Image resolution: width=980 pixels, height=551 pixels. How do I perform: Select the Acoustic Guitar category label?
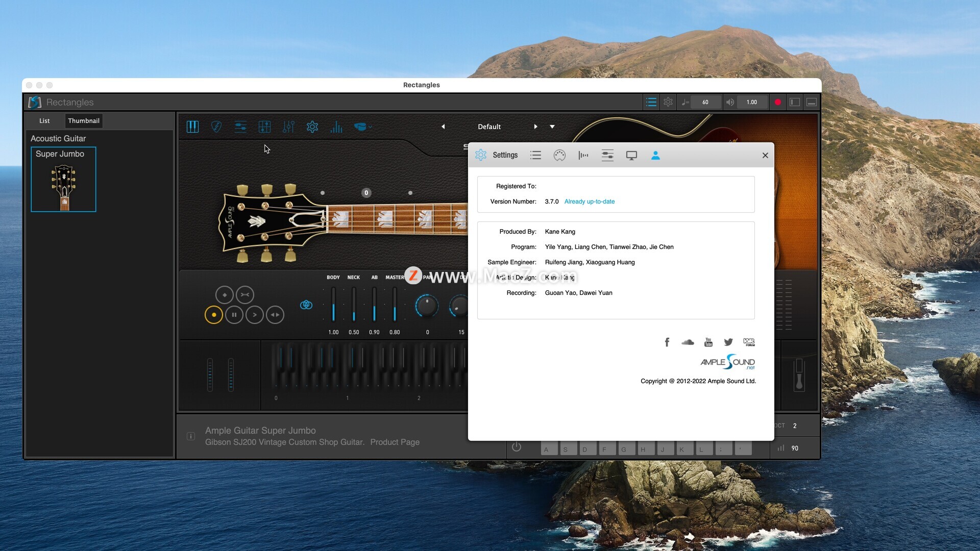pyautogui.click(x=58, y=139)
